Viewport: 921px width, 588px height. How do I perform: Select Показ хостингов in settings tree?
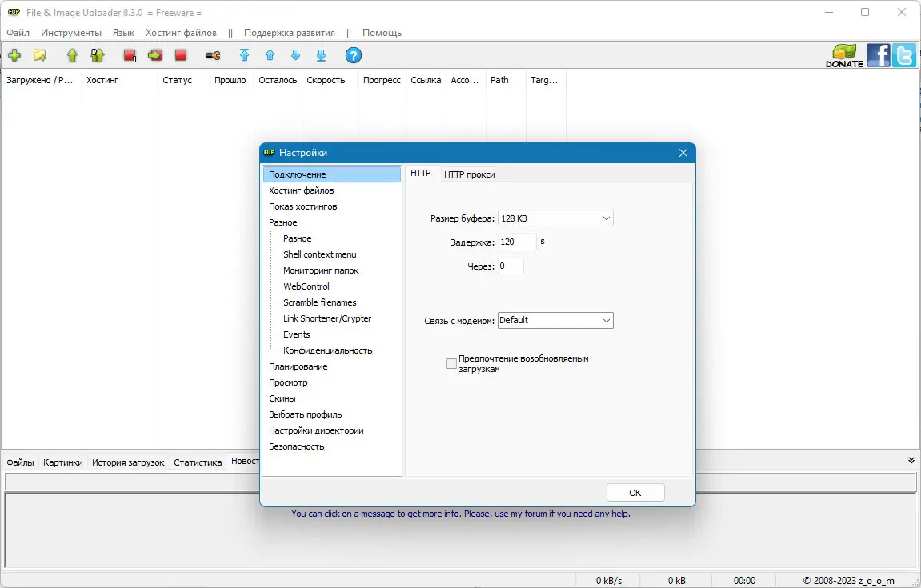[303, 206]
